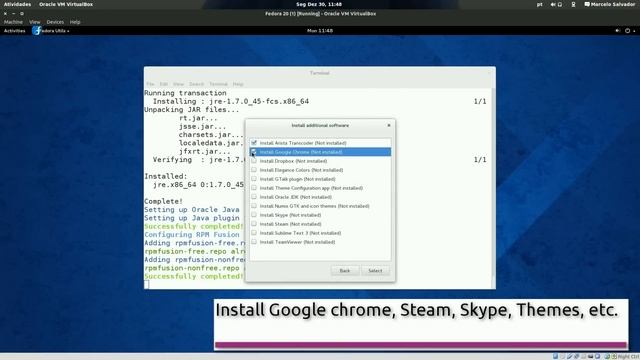Click terminal line Unpacking JAR files...
This screenshot has width=640, height=360.
pyautogui.click(x=192, y=110)
